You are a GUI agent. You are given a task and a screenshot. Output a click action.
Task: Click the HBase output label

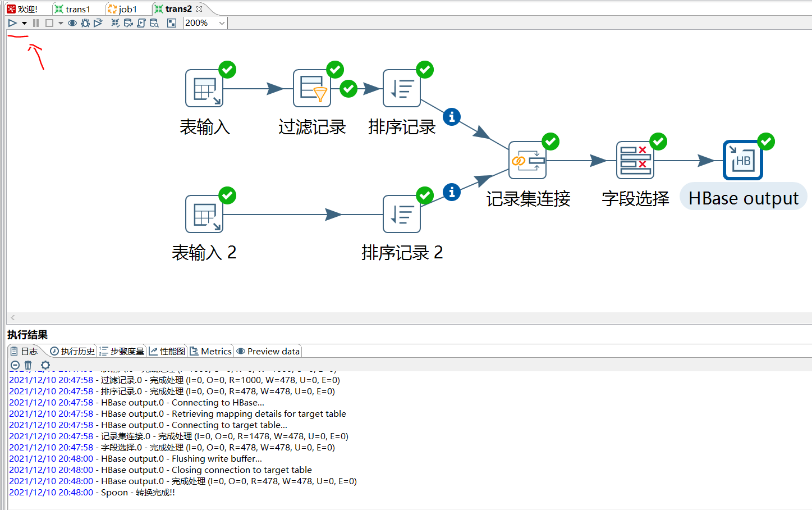tap(744, 198)
